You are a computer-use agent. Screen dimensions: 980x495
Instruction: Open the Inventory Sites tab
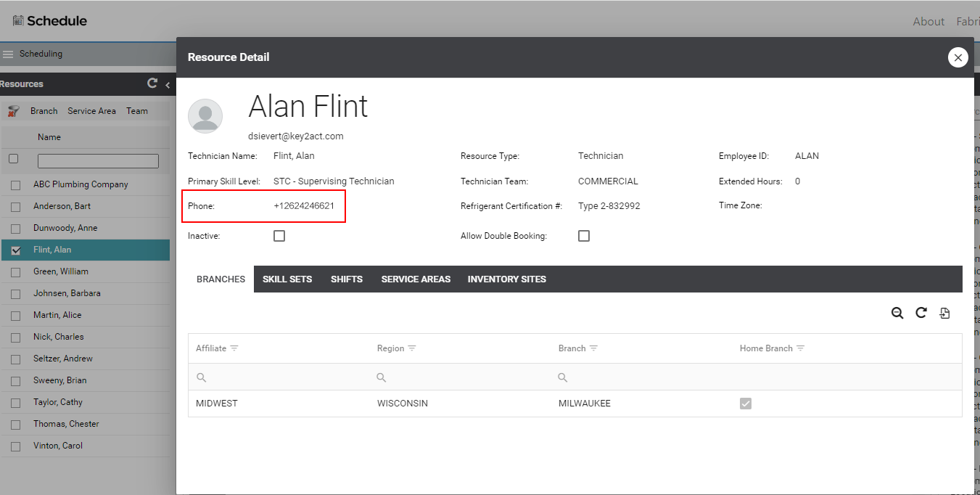(506, 279)
